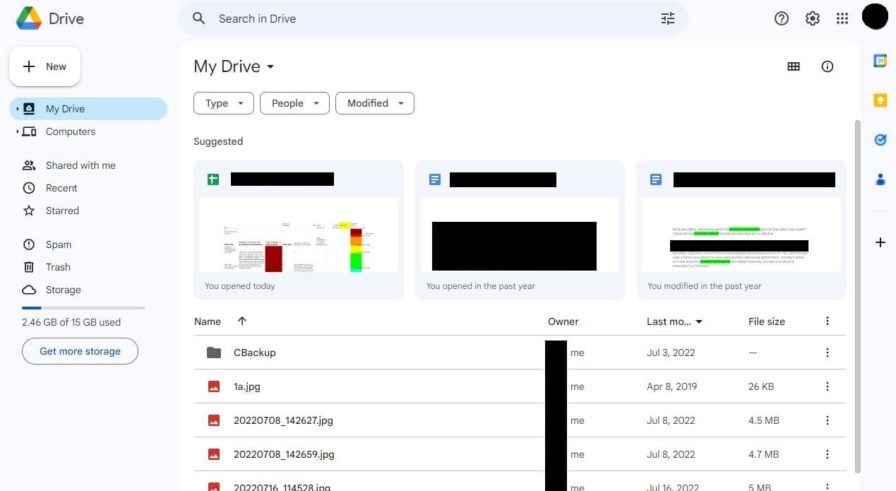Image resolution: width=896 pixels, height=491 pixels.
Task: Expand the Computers tree arrow
Action: pyautogui.click(x=18, y=131)
